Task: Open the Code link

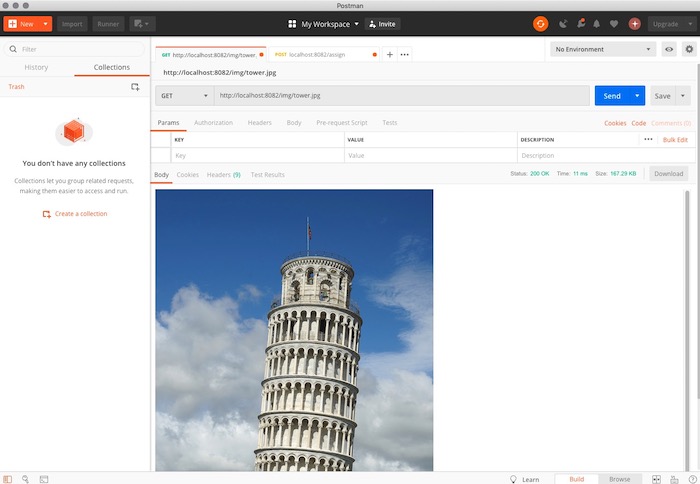Action: [x=638, y=123]
